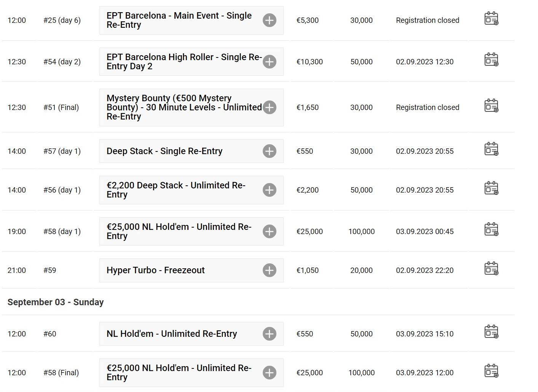Expand EPT Barcelona Main Event details
Viewport: 538px width, 392px height.
(270, 20)
